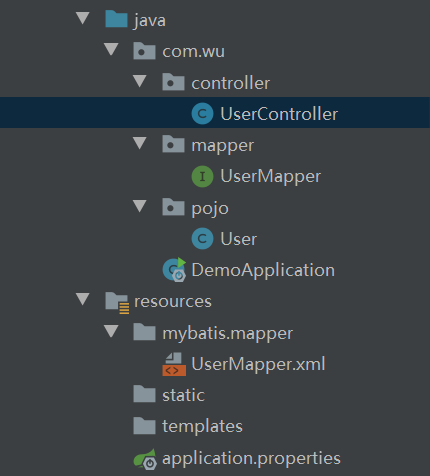Collapse the java folder arrow
Viewport: 430px width, 476px height.
coord(83,18)
